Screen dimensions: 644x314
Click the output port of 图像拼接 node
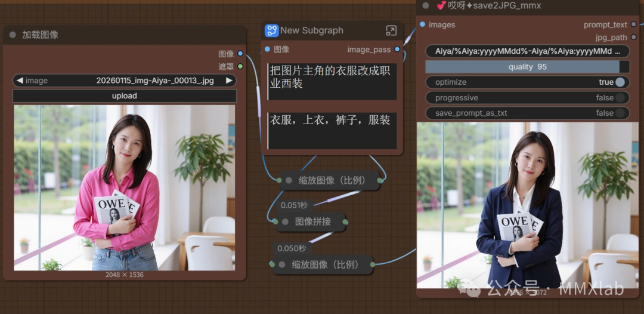coord(345,222)
